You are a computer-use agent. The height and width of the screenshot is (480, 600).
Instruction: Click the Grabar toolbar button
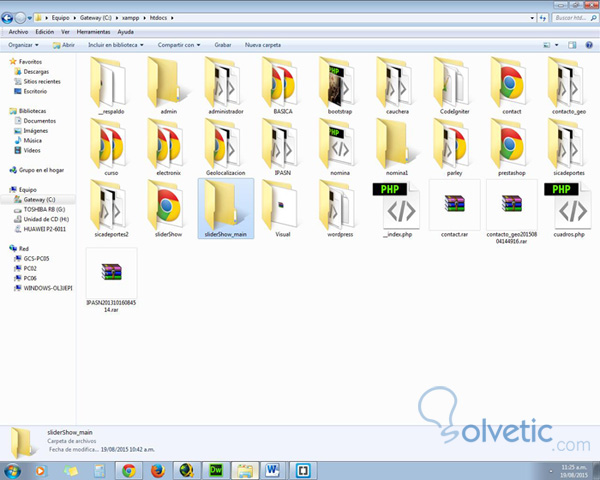pos(223,45)
